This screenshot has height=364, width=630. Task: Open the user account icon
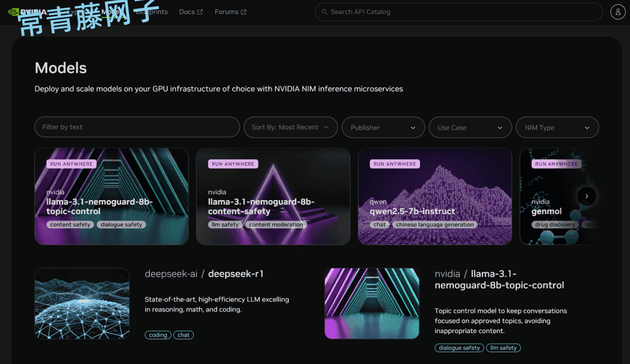tap(618, 12)
